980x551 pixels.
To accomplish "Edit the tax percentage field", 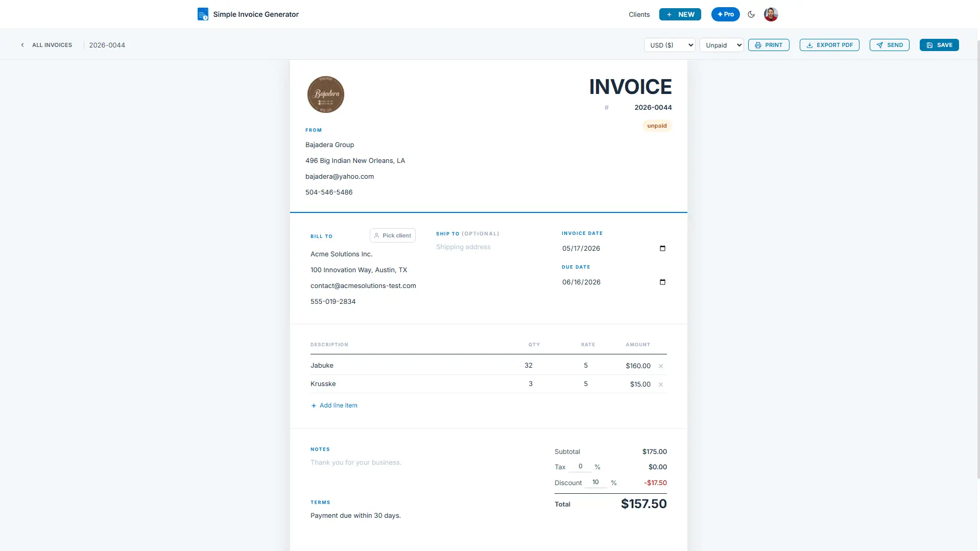I will 580,466.
